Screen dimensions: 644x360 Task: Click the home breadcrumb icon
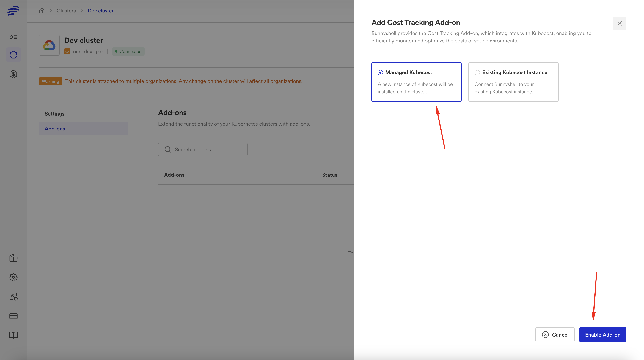42,11
